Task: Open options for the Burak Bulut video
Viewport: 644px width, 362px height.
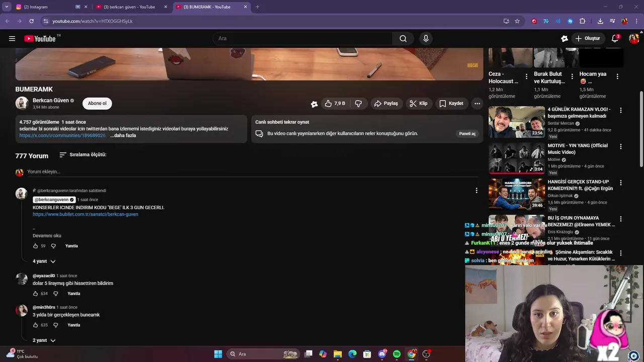Action: [x=572, y=76]
